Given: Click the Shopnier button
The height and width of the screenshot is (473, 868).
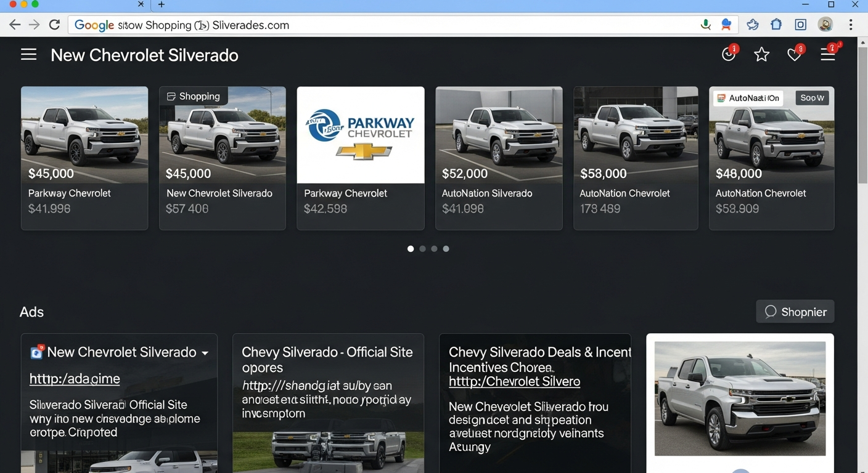Looking at the screenshot, I should click(x=795, y=312).
